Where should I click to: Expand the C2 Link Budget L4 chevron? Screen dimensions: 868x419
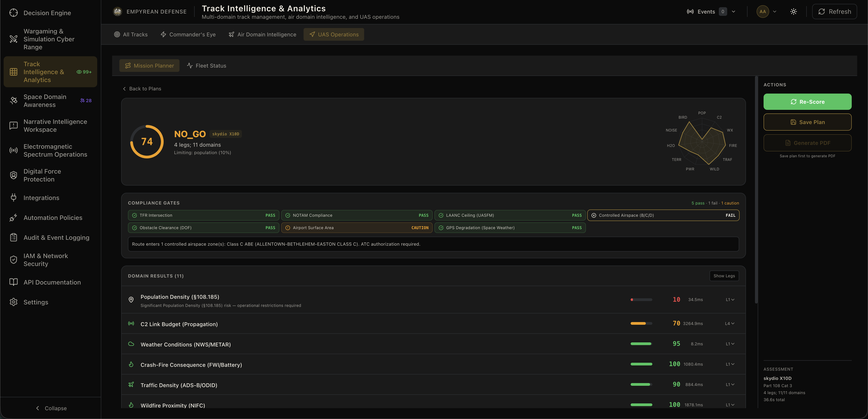tap(730, 323)
